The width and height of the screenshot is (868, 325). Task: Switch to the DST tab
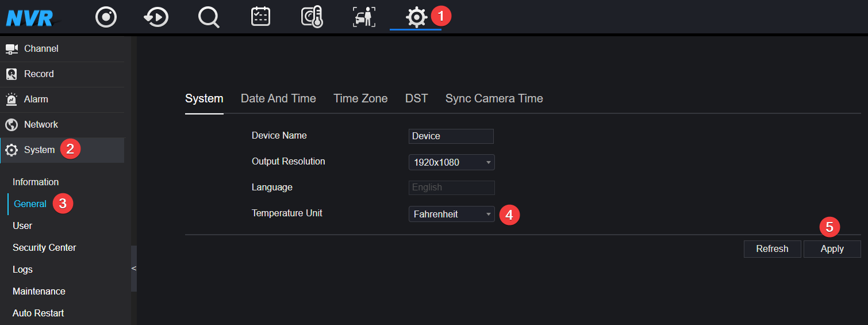click(x=416, y=98)
